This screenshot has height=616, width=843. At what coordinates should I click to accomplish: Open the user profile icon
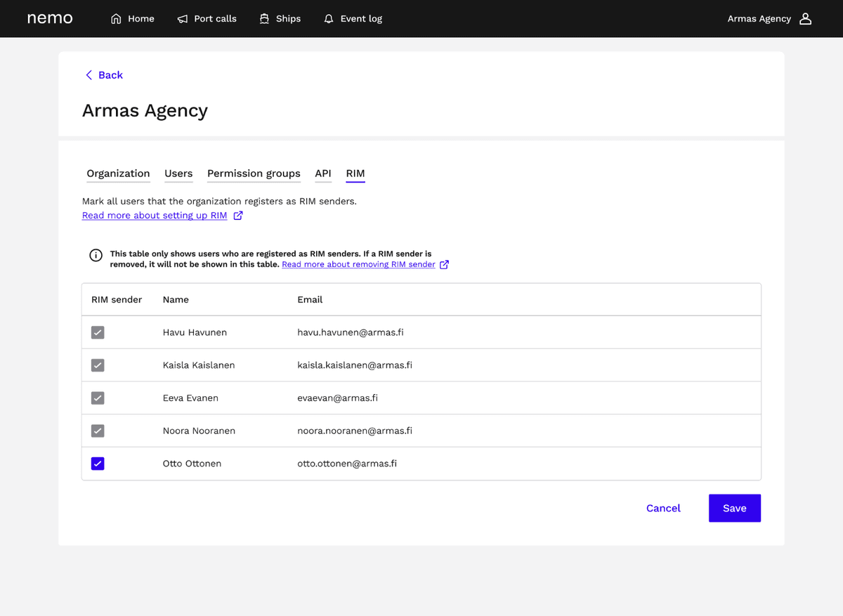click(806, 19)
